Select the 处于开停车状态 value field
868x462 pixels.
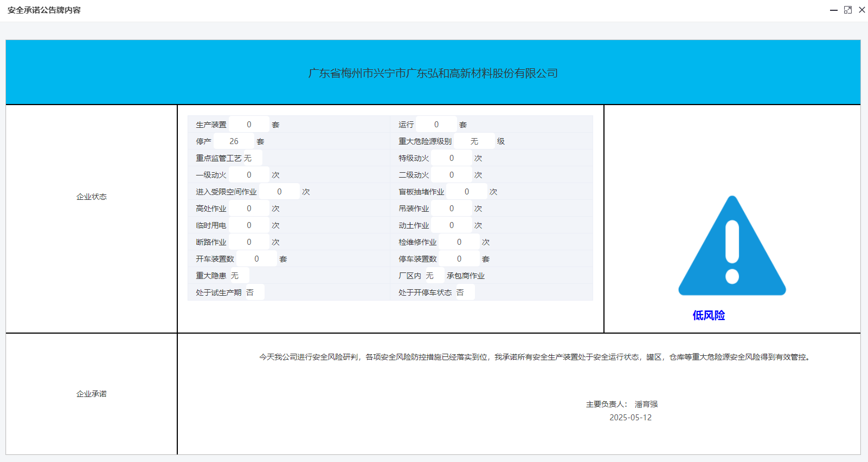pos(465,292)
